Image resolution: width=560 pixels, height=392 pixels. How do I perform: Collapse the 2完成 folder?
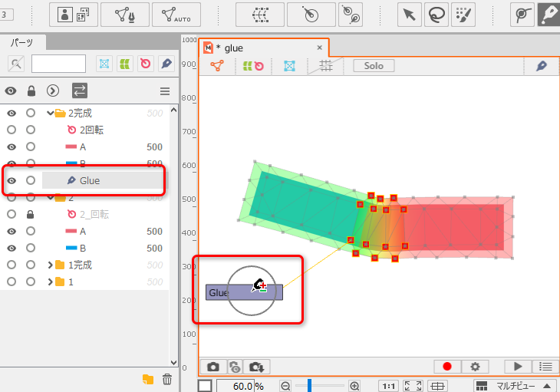click(50, 114)
